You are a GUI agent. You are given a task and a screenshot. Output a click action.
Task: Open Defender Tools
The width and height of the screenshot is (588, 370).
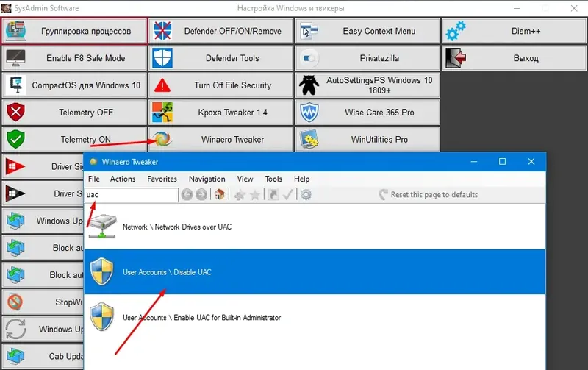click(x=221, y=58)
